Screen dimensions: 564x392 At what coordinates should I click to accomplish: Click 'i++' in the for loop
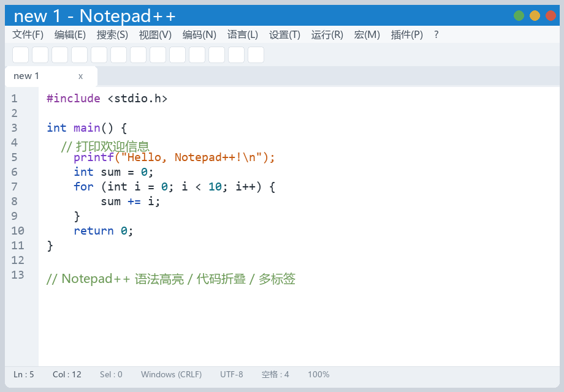[245, 187]
